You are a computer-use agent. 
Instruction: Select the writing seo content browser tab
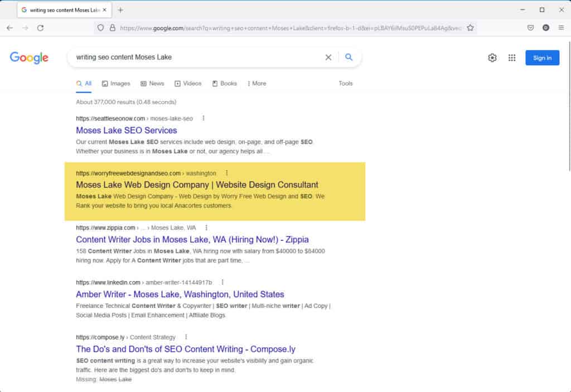coord(64,10)
